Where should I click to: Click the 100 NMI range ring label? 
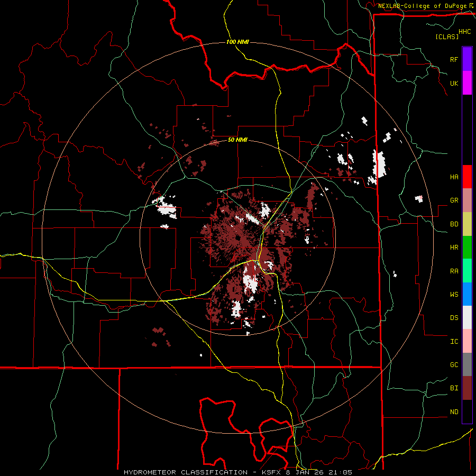tap(237, 42)
